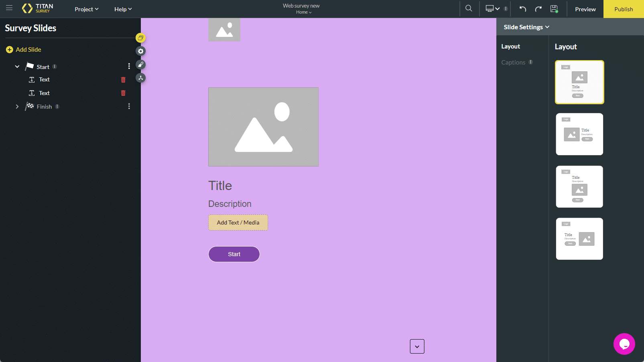Expand the Finish slide in the tree
644x362 pixels.
pos(17,106)
